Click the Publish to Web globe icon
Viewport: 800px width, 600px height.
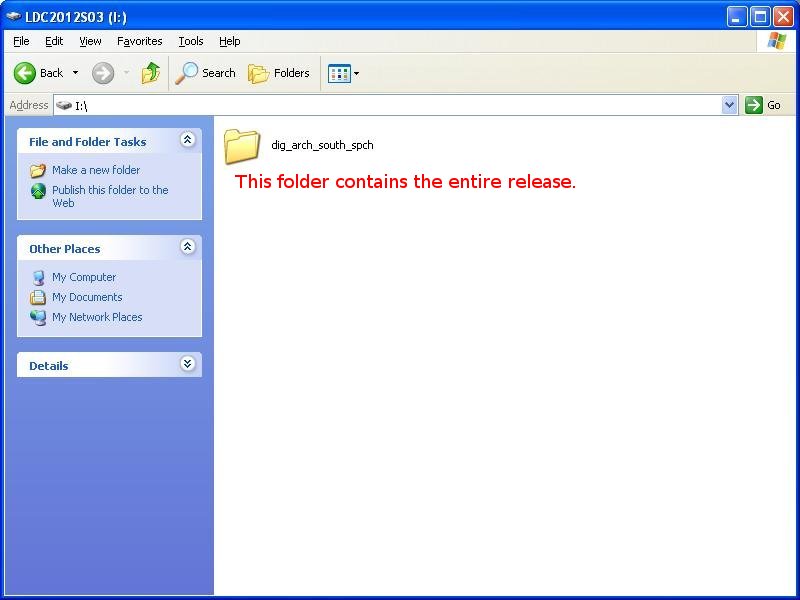(38, 191)
